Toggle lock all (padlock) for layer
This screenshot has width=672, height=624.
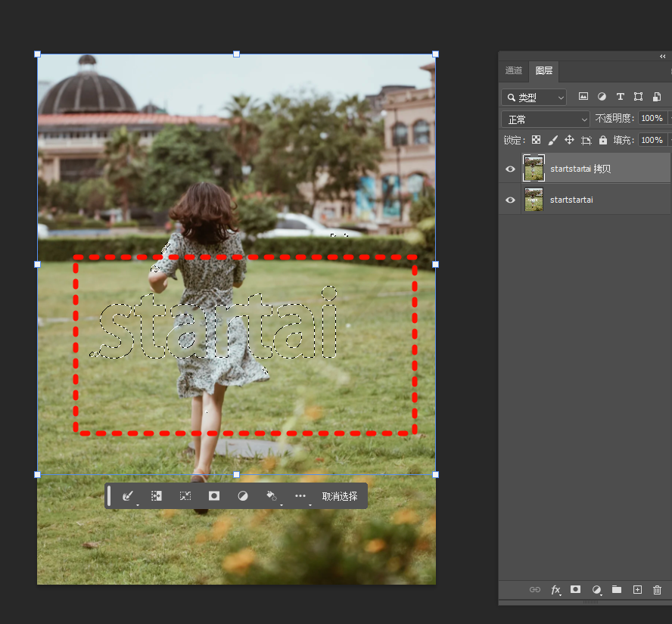point(603,140)
